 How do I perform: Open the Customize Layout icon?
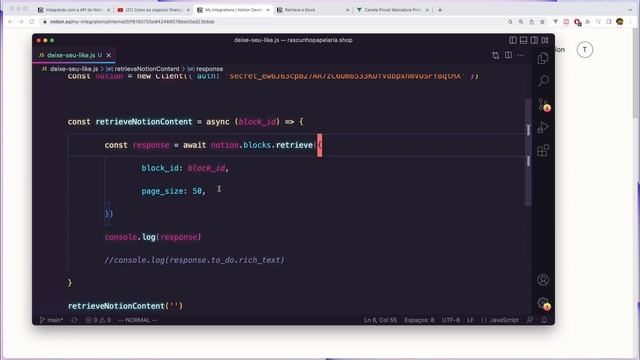(x=545, y=40)
